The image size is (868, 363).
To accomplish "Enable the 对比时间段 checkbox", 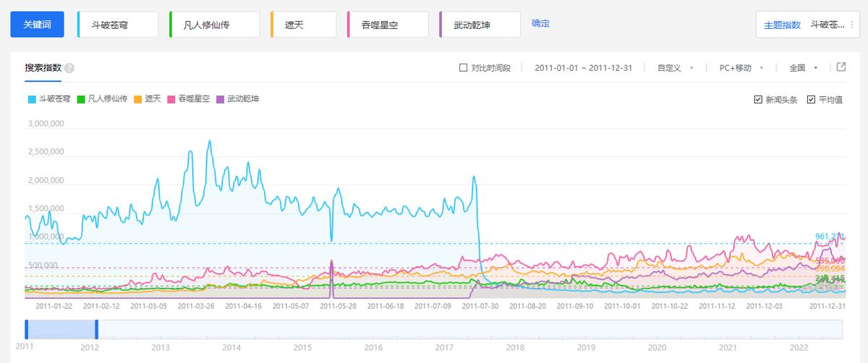I will click(464, 68).
